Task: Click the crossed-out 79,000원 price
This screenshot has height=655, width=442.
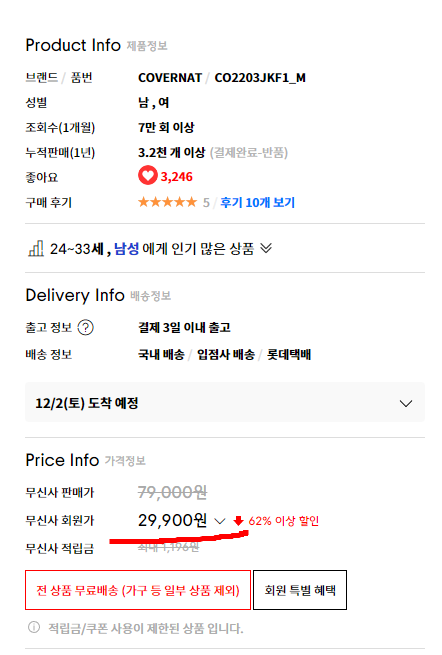Action: [x=173, y=493]
